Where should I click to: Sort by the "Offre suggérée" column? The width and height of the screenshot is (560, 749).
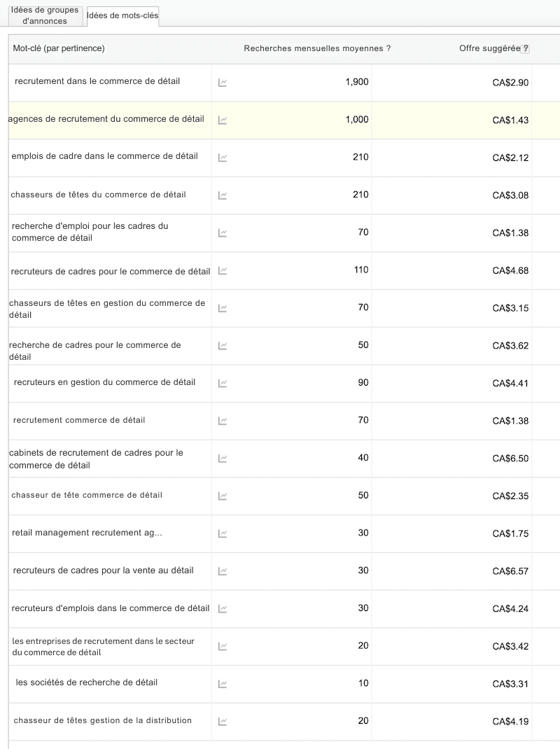pos(490,48)
